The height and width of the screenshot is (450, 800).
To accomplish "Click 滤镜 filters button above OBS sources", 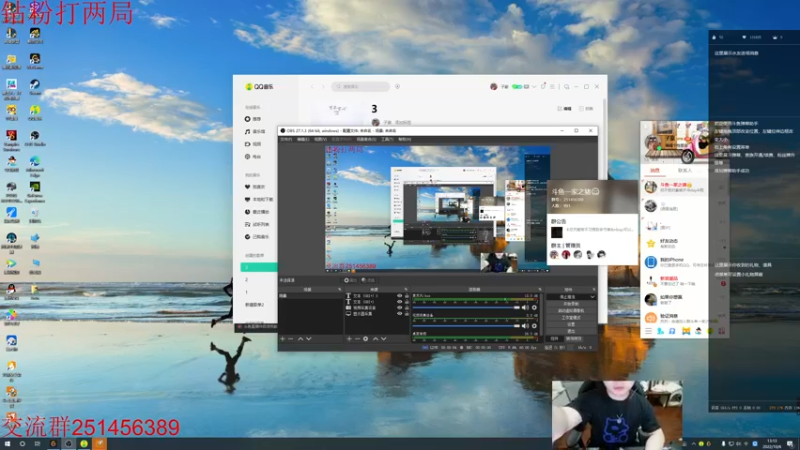I will (368, 280).
